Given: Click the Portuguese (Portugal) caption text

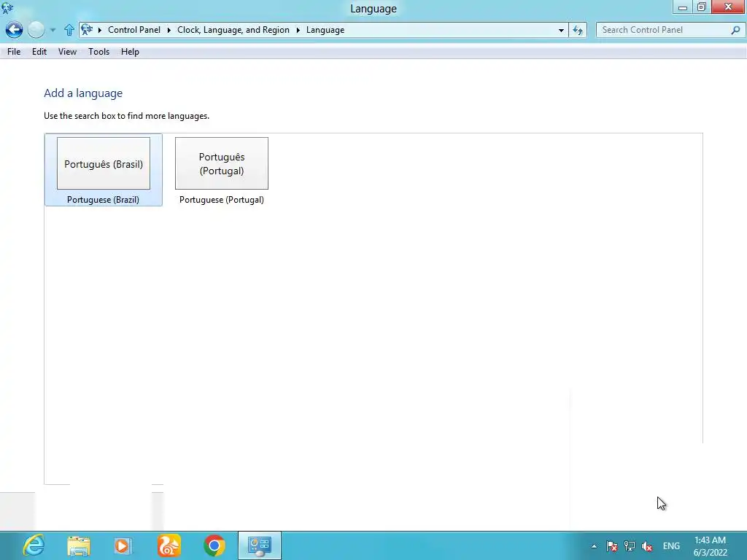Looking at the screenshot, I should [x=222, y=200].
